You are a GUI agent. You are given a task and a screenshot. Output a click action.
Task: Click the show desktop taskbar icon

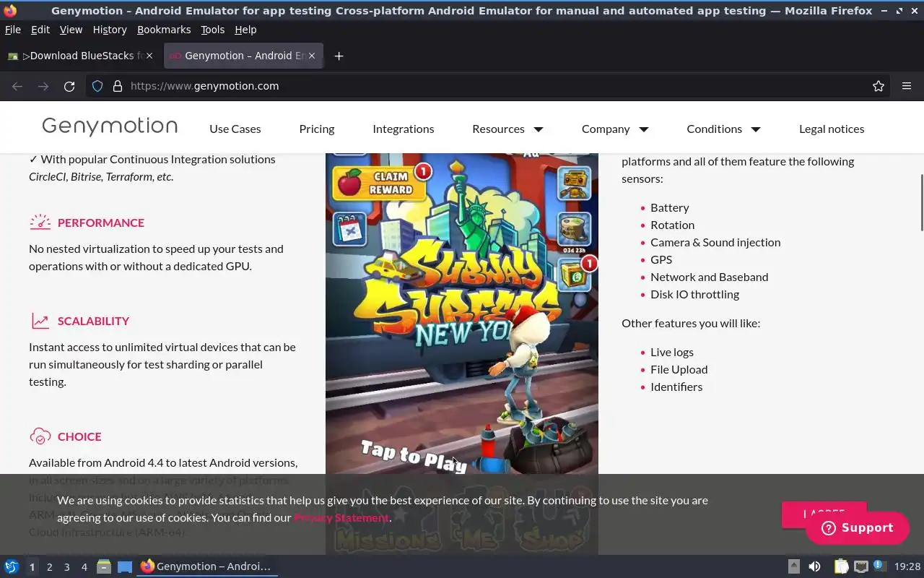pos(125,566)
